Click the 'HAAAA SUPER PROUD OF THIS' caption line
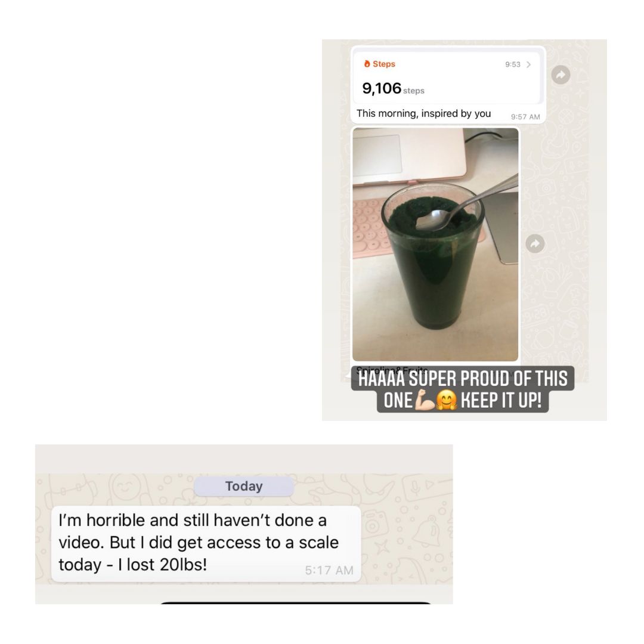644x644 pixels. click(463, 378)
